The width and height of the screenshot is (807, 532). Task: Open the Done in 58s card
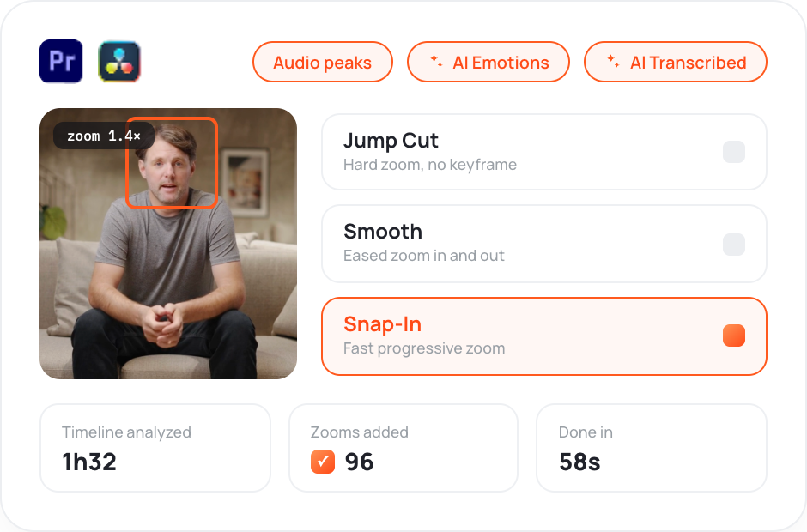pos(652,448)
